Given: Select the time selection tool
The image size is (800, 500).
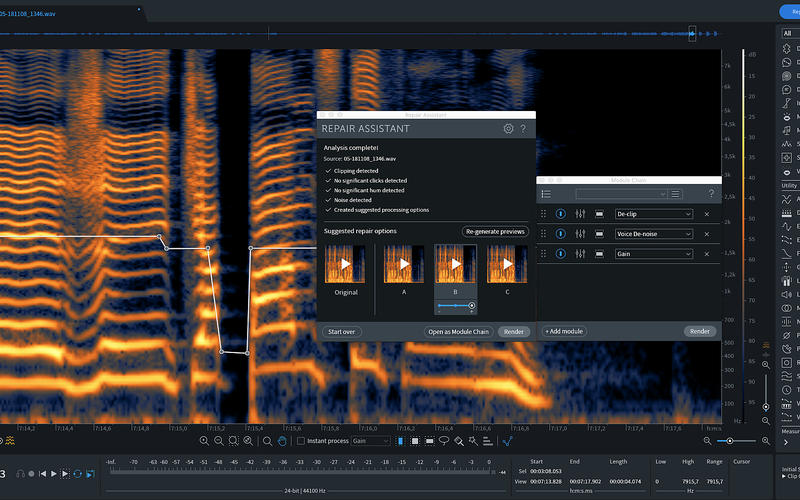Looking at the screenshot, I should point(400,441).
